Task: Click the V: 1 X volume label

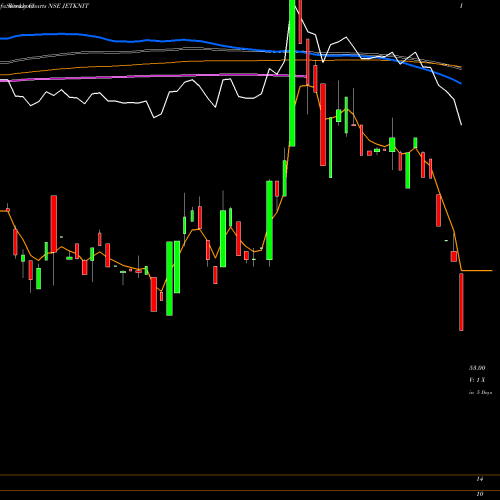Action: coord(477,380)
